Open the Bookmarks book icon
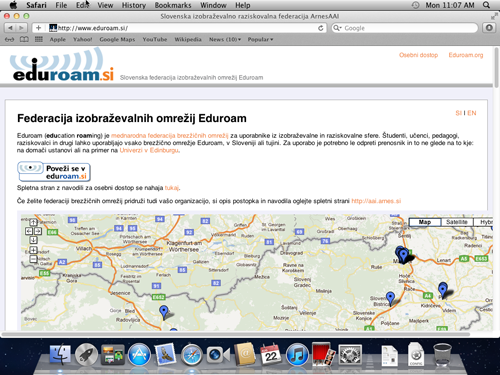500x375 pixels. (x=24, y=39)
